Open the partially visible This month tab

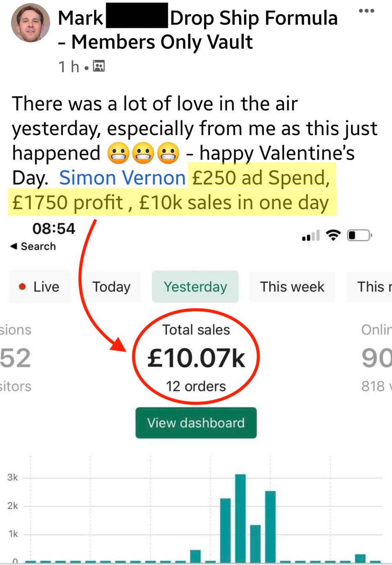[x=369, y=287]
